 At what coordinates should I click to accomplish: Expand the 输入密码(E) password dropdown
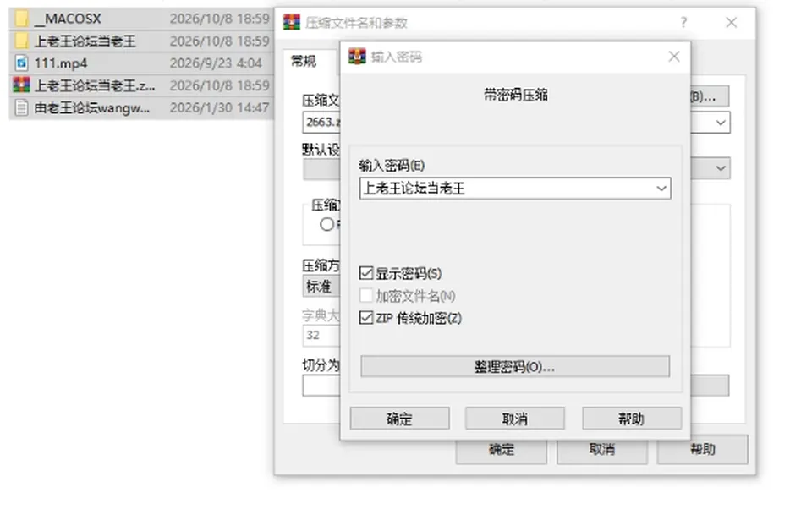661,189
